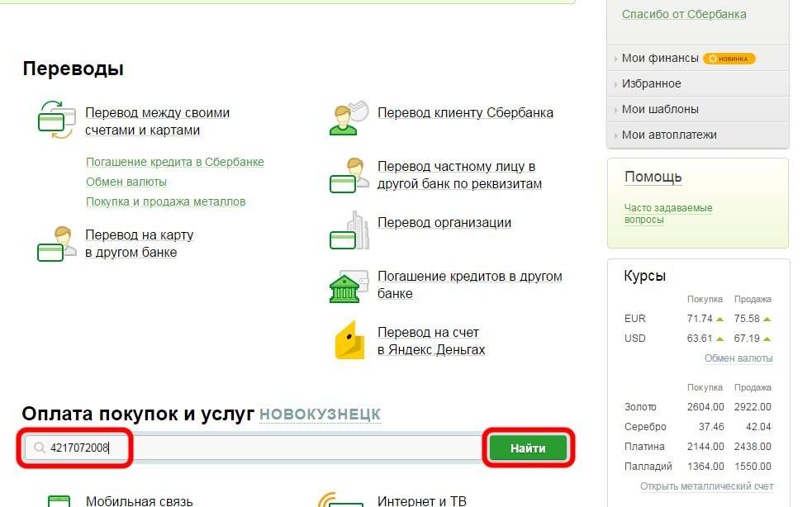Screen dimensions: 812x507
Task: Open Мобильная связь payment category
Action: [140, 500]
